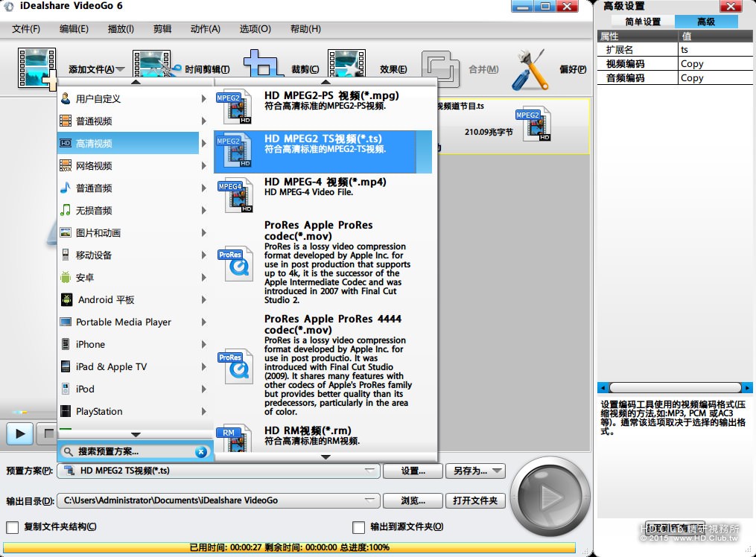Switch to 简单设置 tab
The width and height of the screenshot is (756, 557).
click(643, 22)
